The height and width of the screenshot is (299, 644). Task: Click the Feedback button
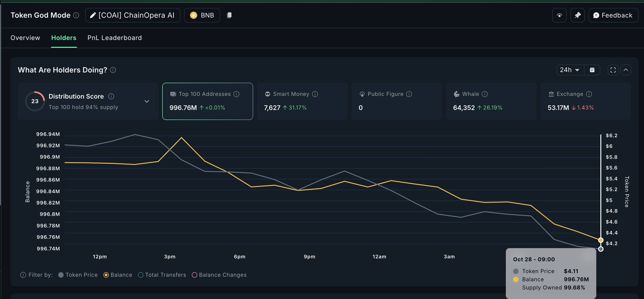[x=613, y=15]
